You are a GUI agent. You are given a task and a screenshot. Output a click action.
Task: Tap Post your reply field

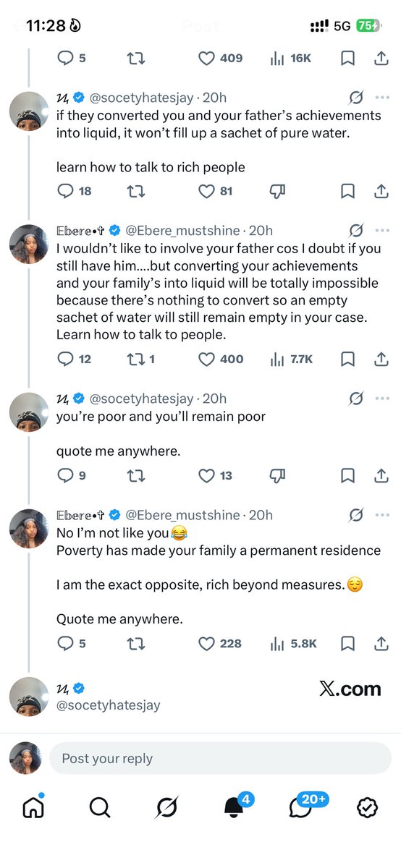click(220, 758)
